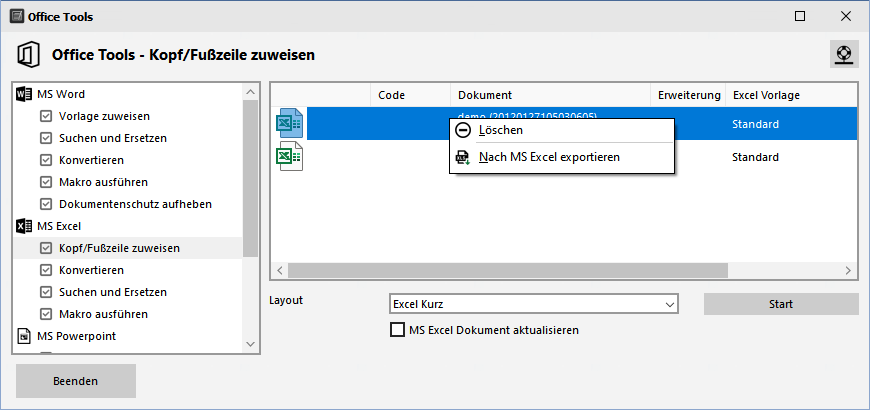Screen dimensions: 870x410
Task: Select Excel's Makro ausführen tree item
Action: [x=103, y=314]
